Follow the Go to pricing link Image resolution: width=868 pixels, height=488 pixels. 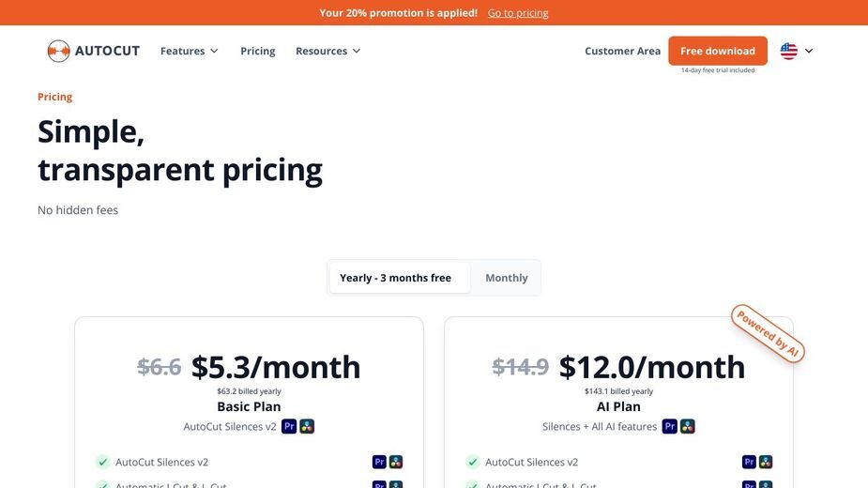pyautogui.click(x=518, y=13)
